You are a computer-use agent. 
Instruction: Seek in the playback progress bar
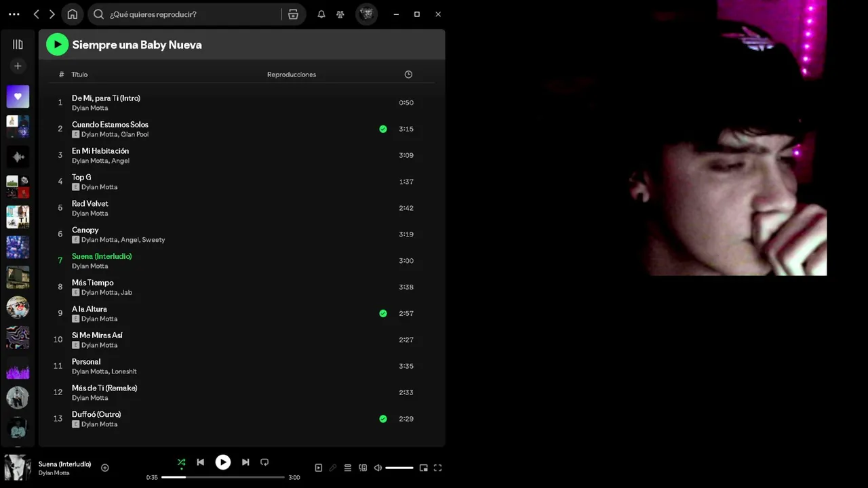coord(223,477)
